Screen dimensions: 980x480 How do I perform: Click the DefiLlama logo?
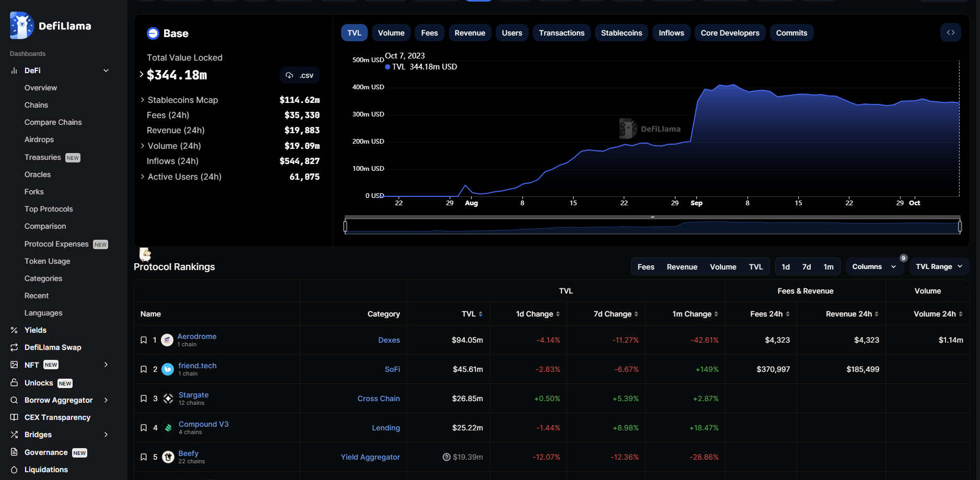[x=50, y=25]
